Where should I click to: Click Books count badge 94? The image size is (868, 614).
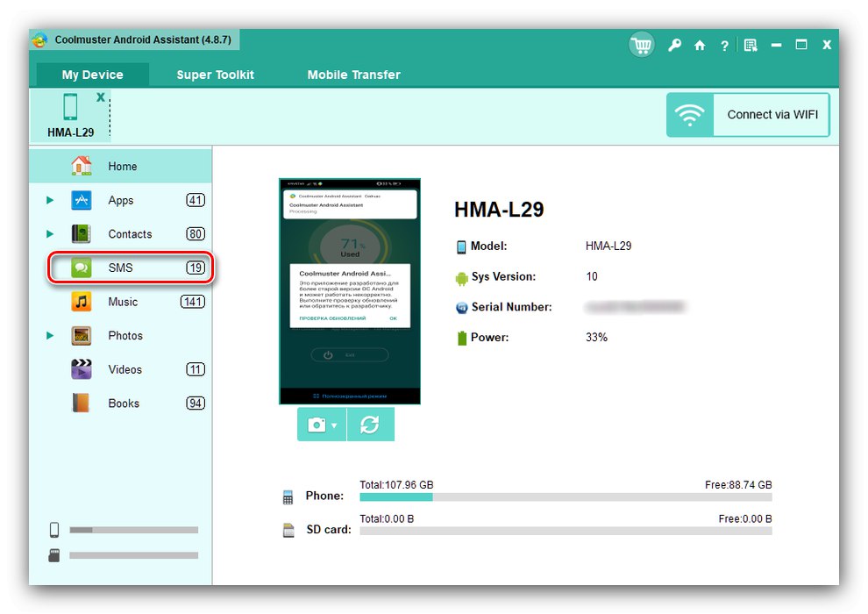(x=196, y=403)
